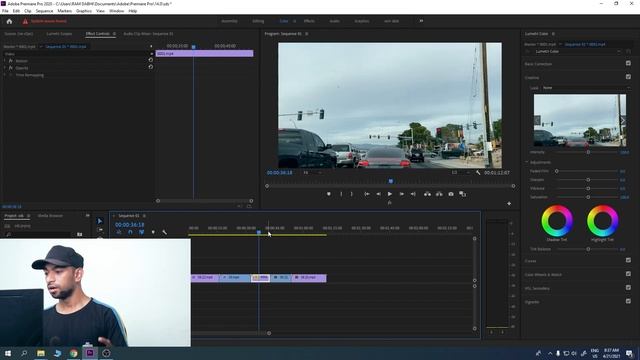Toggle Color Wheels & Match checkbox
640x360 pixels.
[x=628, y=274]
